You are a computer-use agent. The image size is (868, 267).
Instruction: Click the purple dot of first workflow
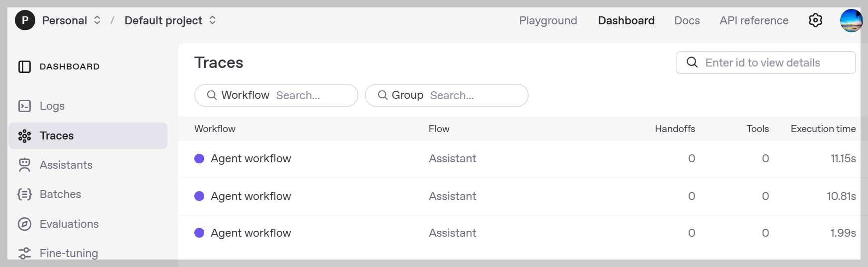[x=199, y=158]
